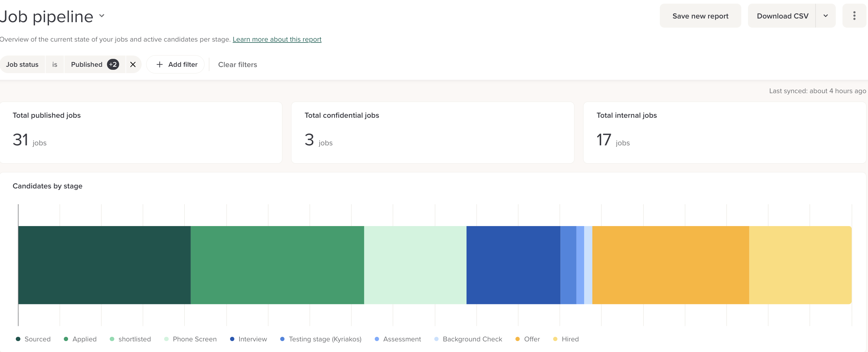Click the 'is' operator in filter

point(55,64)
